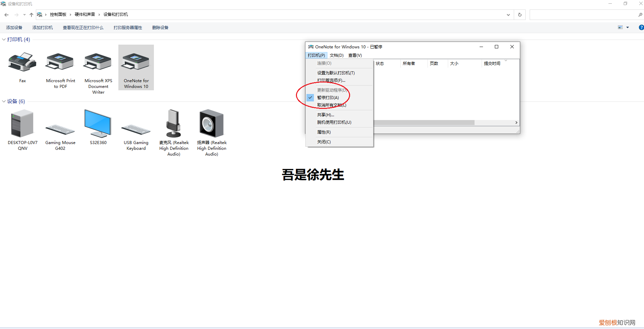644x329 pixels.
Task: Click 添加打印机 in the toolbar
Action: (x=43, y=27)
